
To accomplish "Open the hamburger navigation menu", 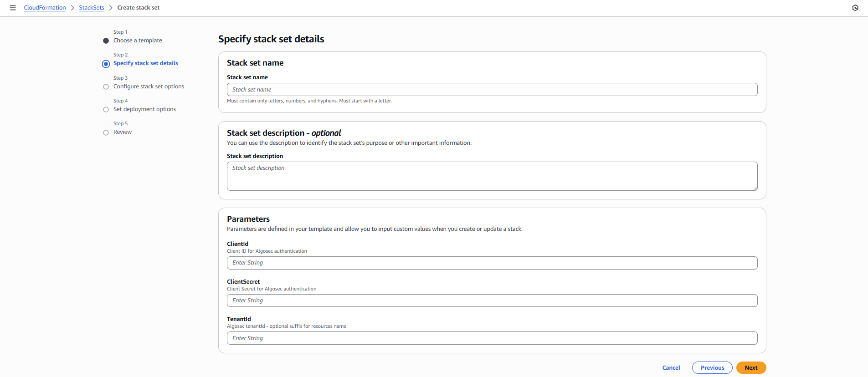I will tap(13, 8).
